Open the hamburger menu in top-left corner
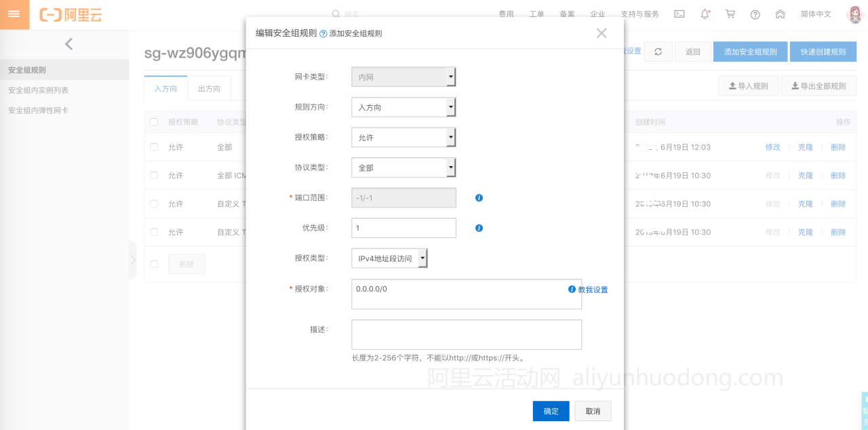The height and width of the screenshot is (430, 868). pyautogui.click(x=14, y=14)
